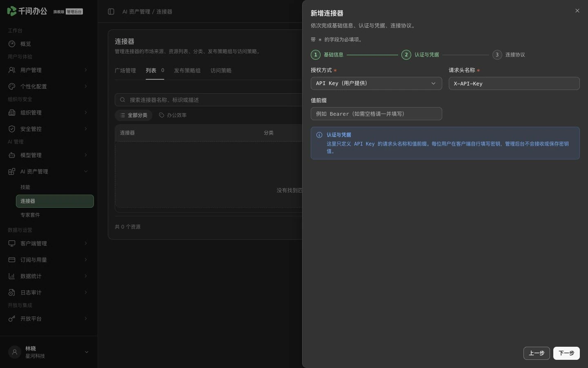Click the 林晓 user avatar icon
Viewport: 588px width, 368px height.
click(15, 352)
